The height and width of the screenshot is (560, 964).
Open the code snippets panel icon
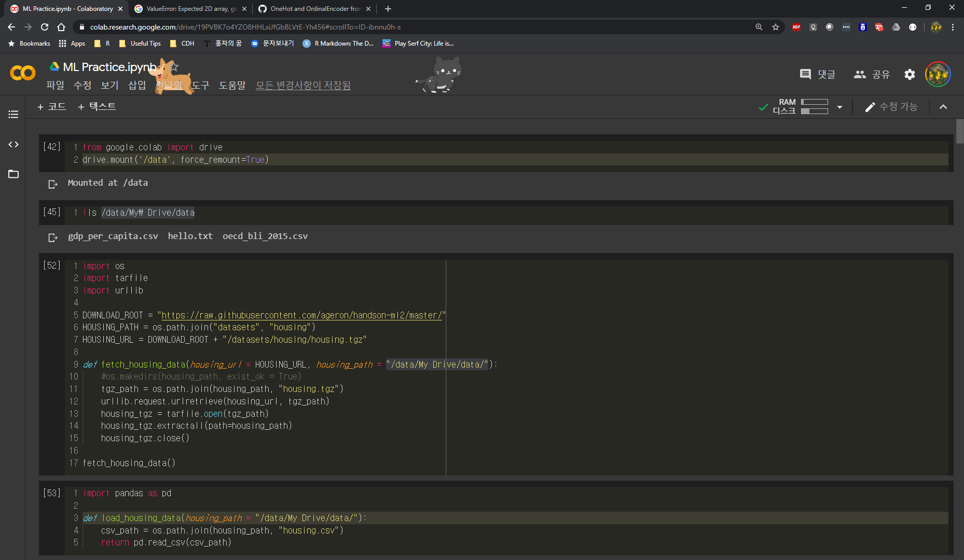pos(13,145)
